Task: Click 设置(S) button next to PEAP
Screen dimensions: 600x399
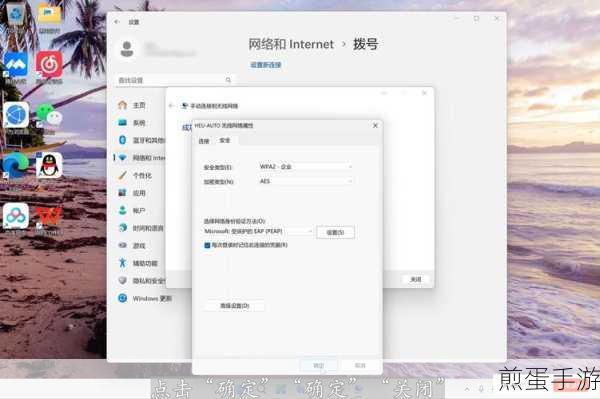Action: point(335,232)
